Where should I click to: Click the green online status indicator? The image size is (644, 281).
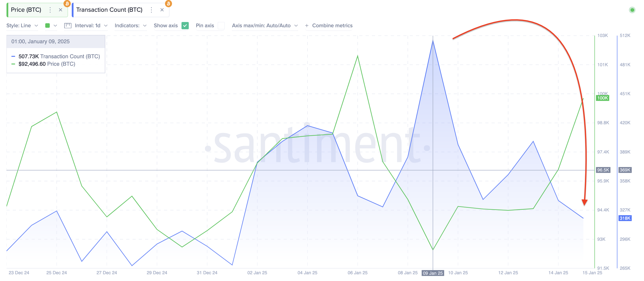pos(632,10)
